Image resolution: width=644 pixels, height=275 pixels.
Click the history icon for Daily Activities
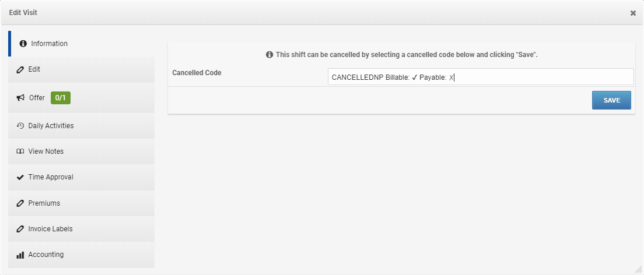20,126
